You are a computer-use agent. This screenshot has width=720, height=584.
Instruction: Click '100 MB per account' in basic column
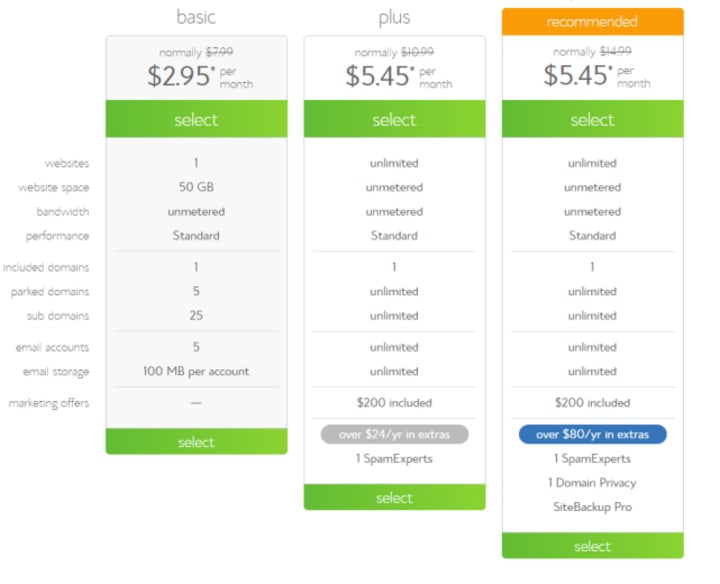tap(196, 371)
